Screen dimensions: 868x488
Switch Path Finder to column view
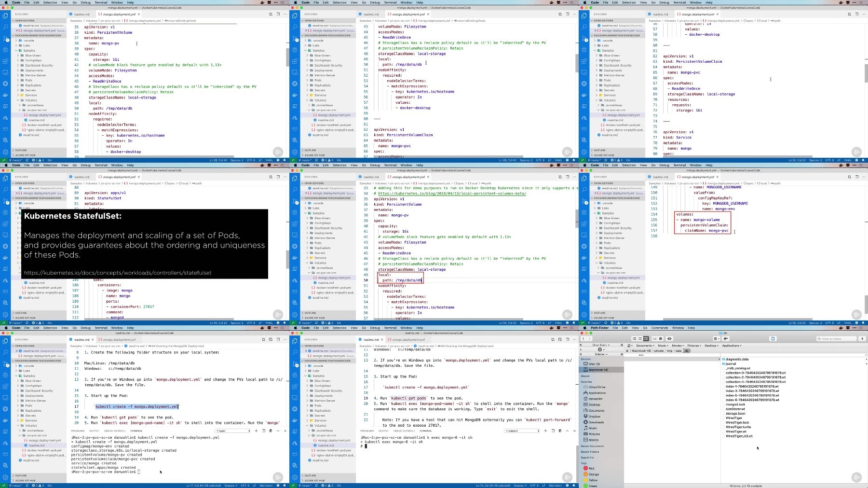(645, 339)
